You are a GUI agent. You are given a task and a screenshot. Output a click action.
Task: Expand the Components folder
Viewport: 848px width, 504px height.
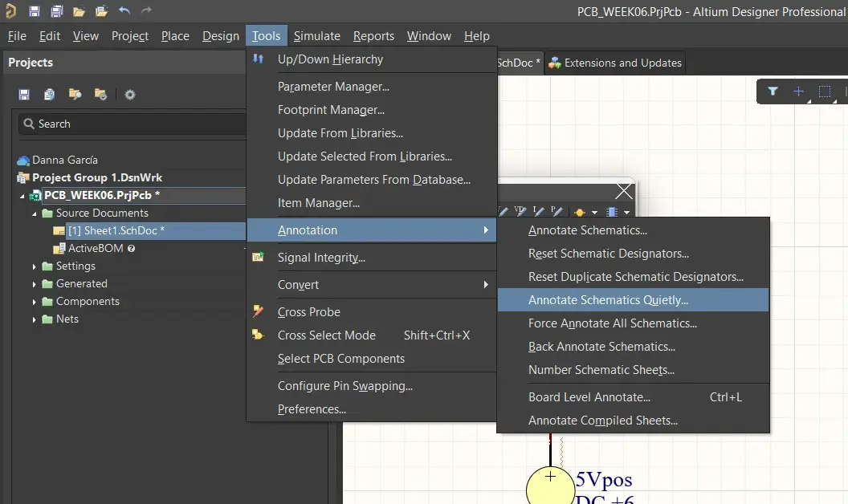click(x=34, y=302)
